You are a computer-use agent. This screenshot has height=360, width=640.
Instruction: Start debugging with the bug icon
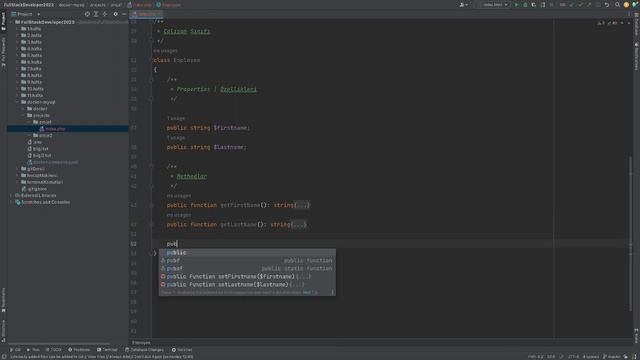[x=525, y=5]
